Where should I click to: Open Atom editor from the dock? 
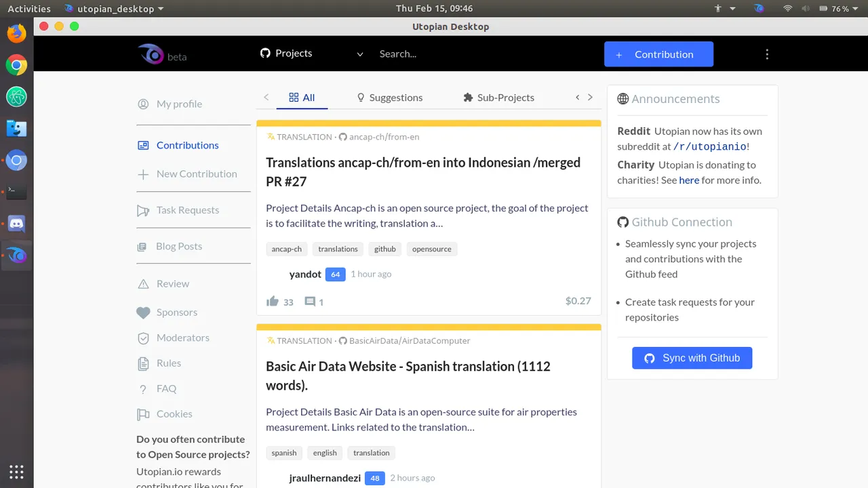[x=16, y=97]
